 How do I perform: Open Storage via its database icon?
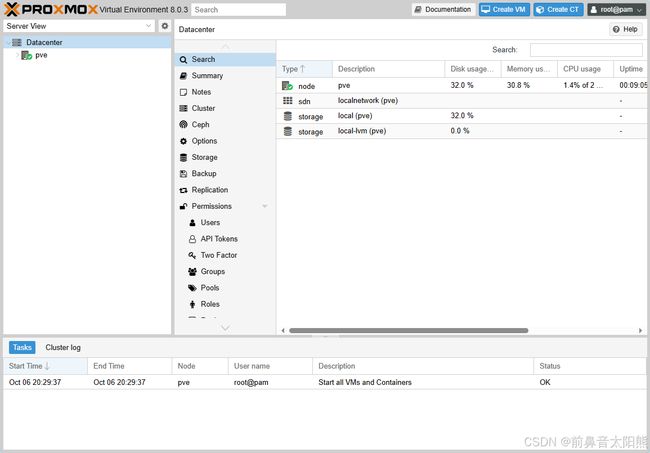point(183,157)
